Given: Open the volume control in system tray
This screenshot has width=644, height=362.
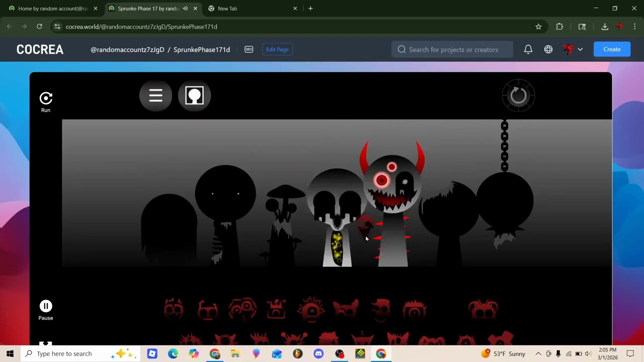Looking at the screenshot, I should [588, 354].
